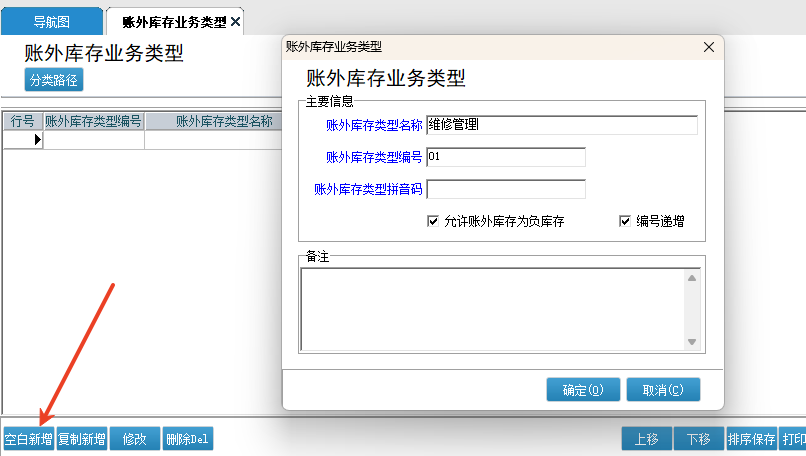Click the 账外库存类型拼音码 input field
Screen dimensions: 806x456
[505, 189]
